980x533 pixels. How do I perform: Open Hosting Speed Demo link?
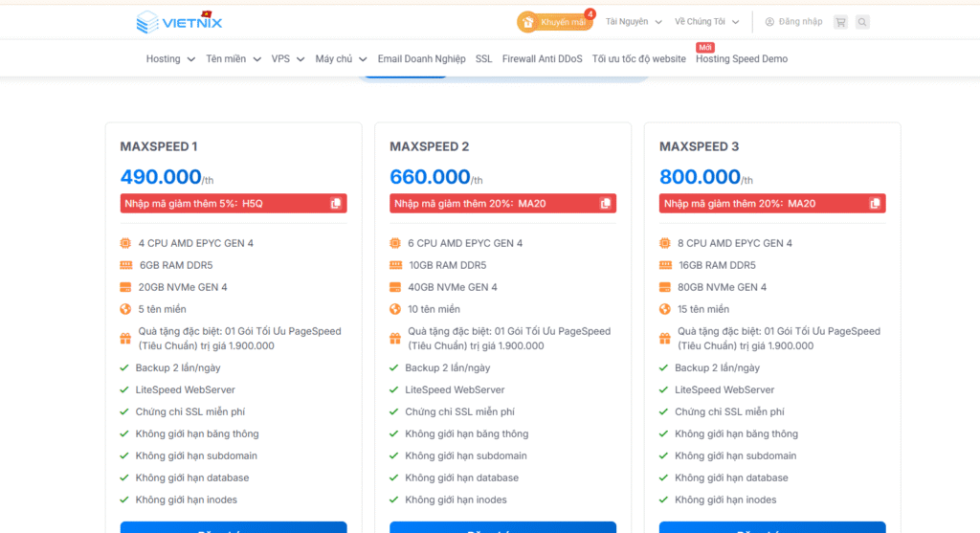(x=742, y=59)
